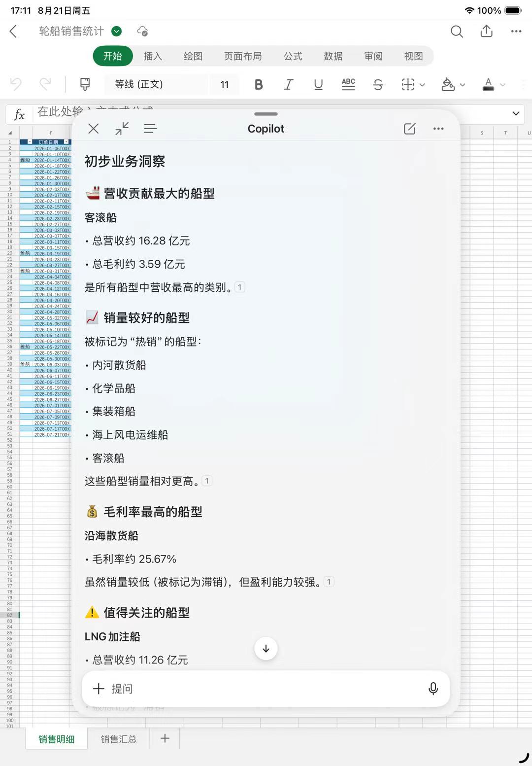
Task: Open the font size 11 box
Action: pyautogui.click(x=225, y=84)
